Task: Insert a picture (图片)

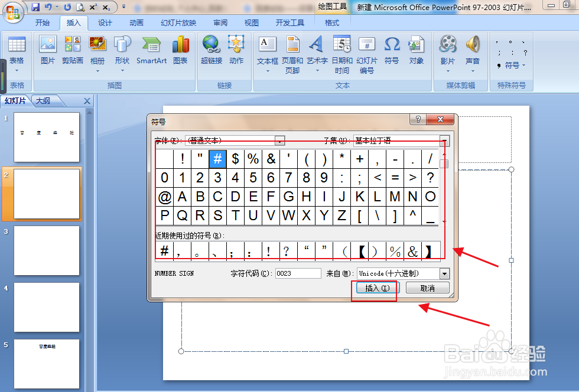Action: coord(48,50)
